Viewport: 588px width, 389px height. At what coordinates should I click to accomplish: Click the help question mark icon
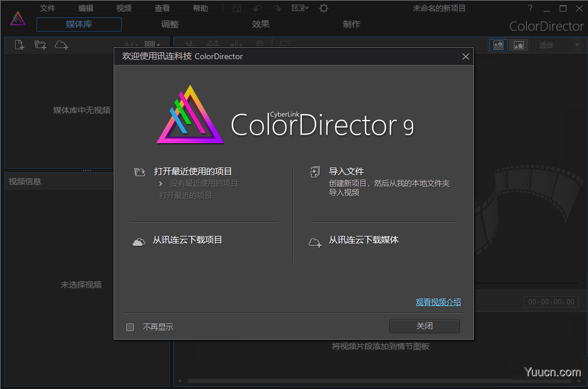[530, 8]
